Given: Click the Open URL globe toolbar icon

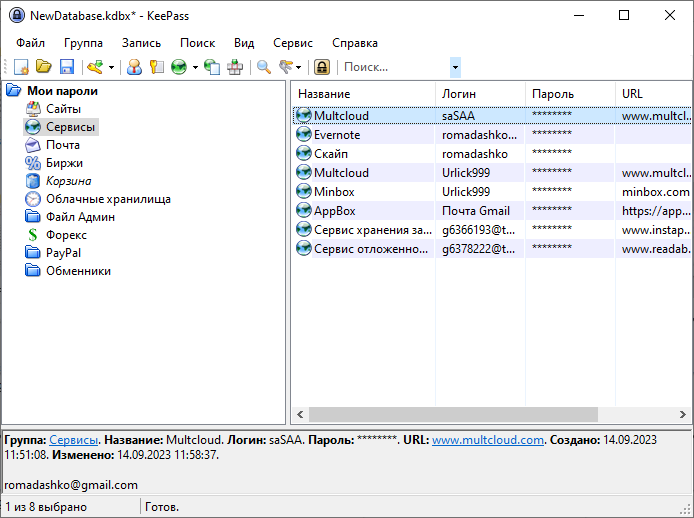Looking at the screenshot, I should click(x=179, y=67).
